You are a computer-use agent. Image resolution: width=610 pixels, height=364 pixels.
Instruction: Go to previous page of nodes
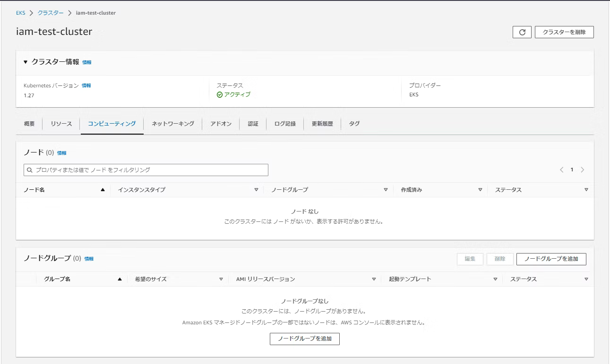(x=561, y=170)
